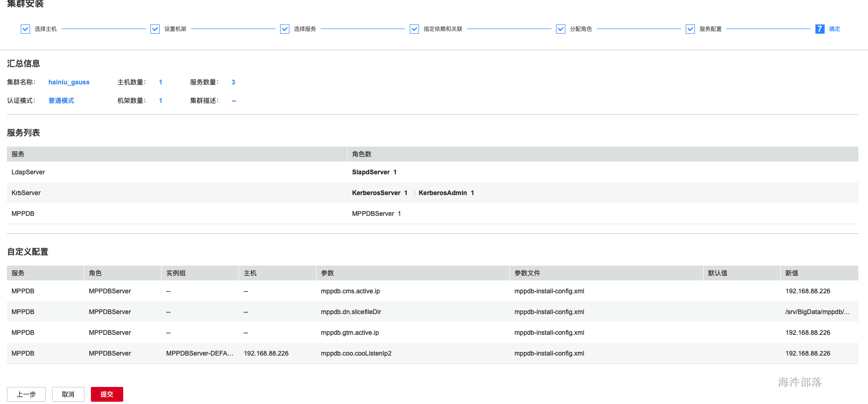Viewport: 868px width, 404px height.
Task: Go to the 选择主机 wizard step label
Action: [x=46, y=29]
